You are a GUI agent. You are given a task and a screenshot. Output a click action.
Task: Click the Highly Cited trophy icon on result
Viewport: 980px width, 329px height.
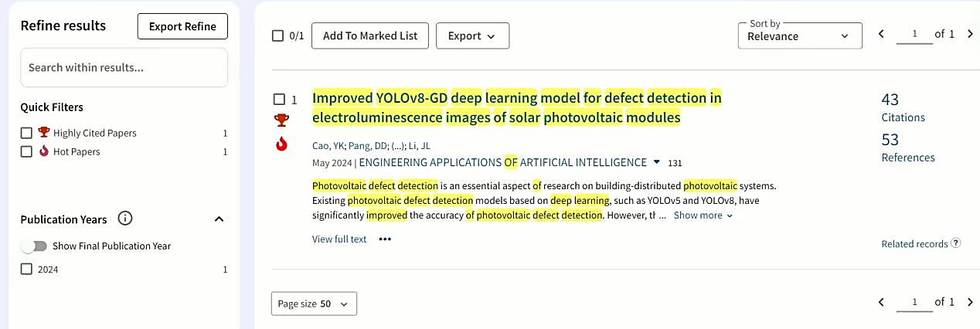[x=281, y=120]
